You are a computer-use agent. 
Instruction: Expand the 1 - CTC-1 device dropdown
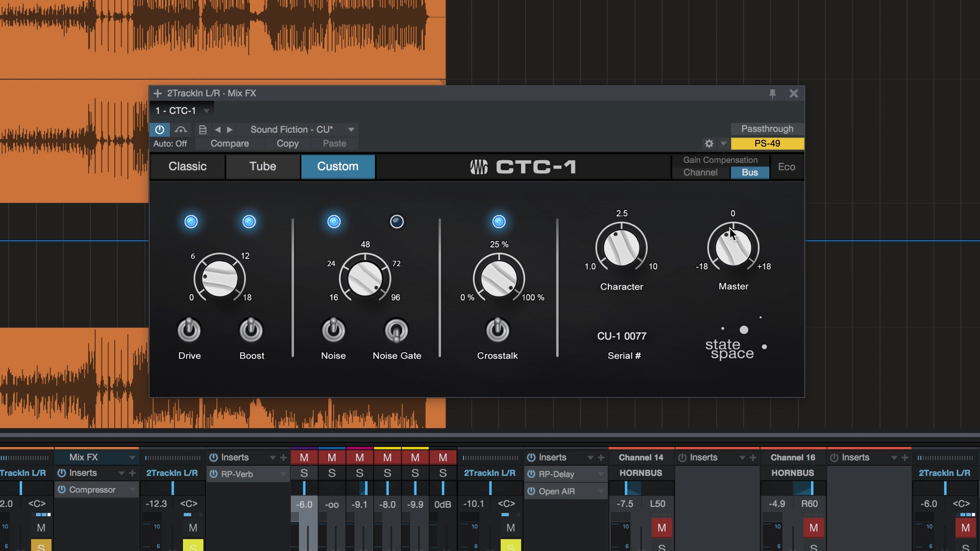(x=207, y=111)
